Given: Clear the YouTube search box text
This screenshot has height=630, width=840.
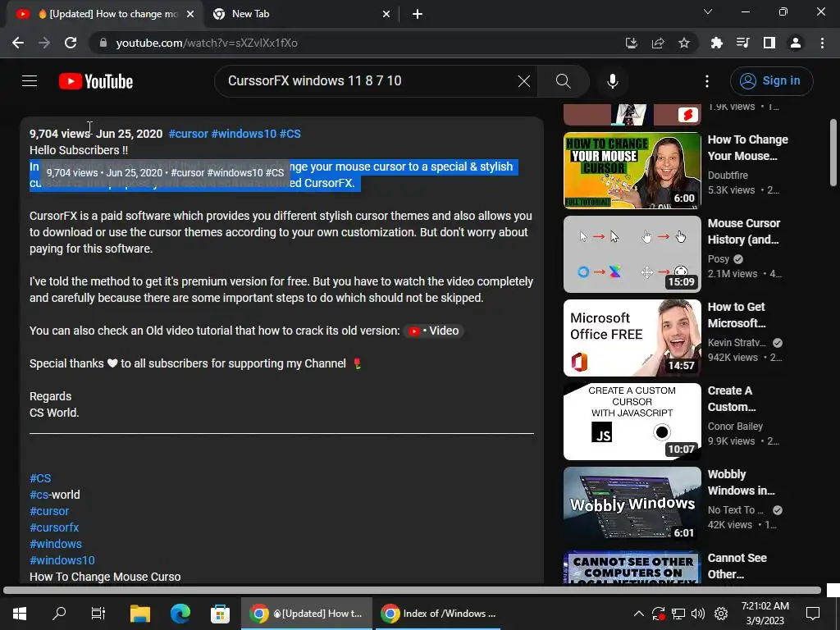Looking at the screenshot, I should pyautogui.click(x=524, y=81).
